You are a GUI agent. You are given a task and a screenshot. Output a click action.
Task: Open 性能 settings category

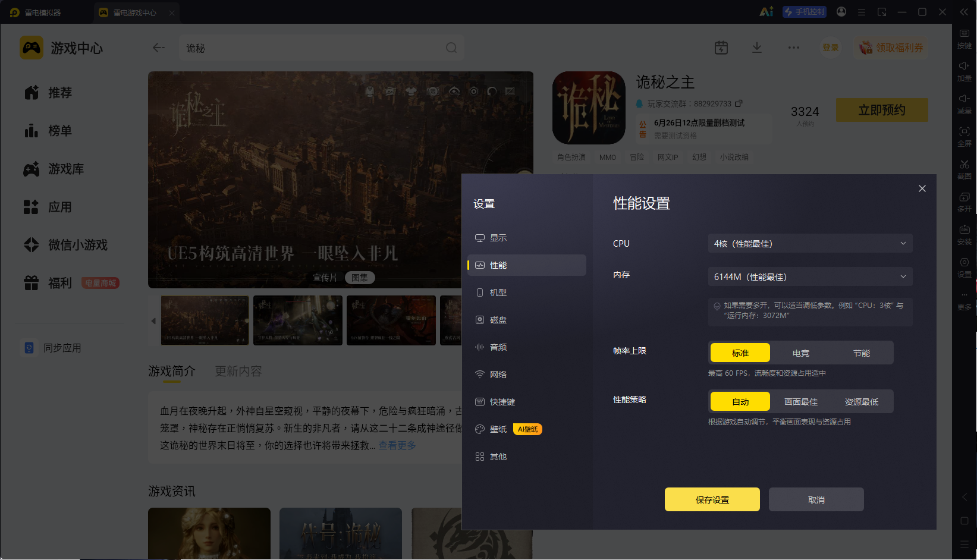click(x=527, y=265)
